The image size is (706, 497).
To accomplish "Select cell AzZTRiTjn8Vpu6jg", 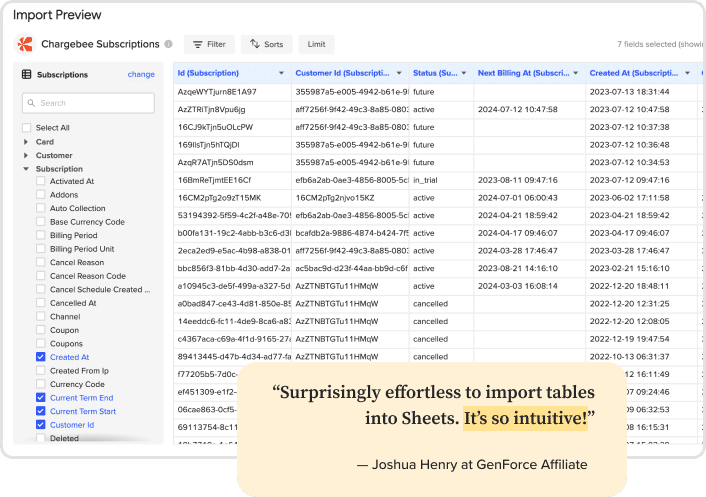I will 232,109.
